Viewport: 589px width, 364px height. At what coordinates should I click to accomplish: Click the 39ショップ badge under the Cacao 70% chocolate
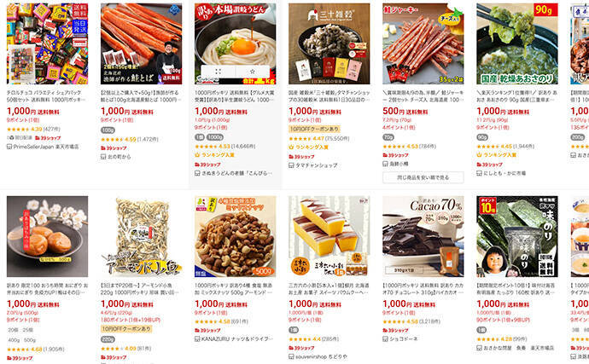tap(395, 330)
